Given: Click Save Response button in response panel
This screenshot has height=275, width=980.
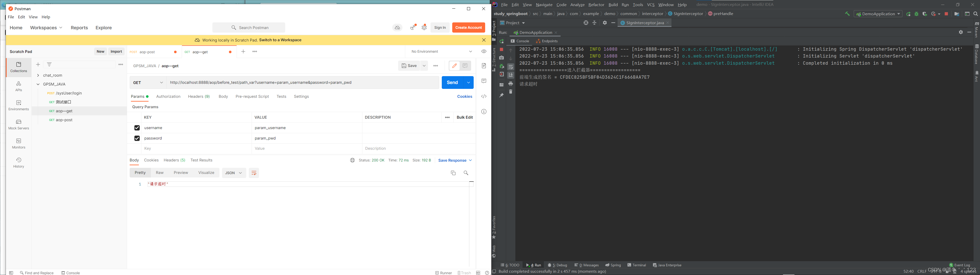Looking at the screenshot, I should tap(452, 160).
